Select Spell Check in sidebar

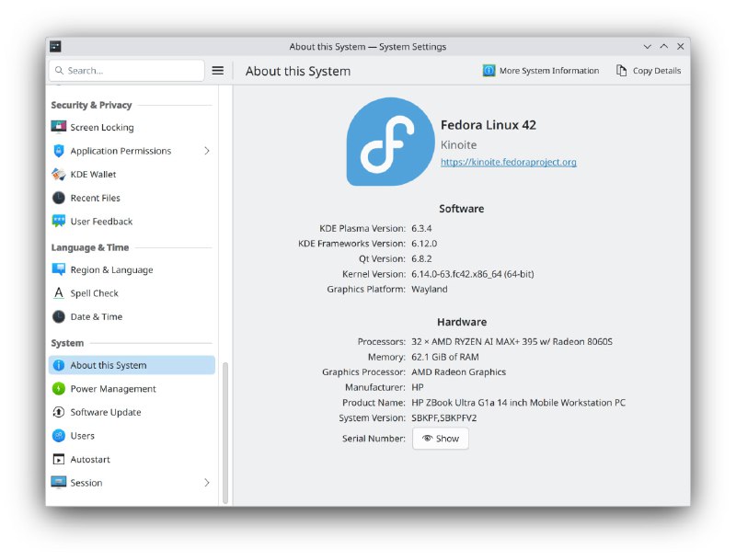[x=132, y=293]
